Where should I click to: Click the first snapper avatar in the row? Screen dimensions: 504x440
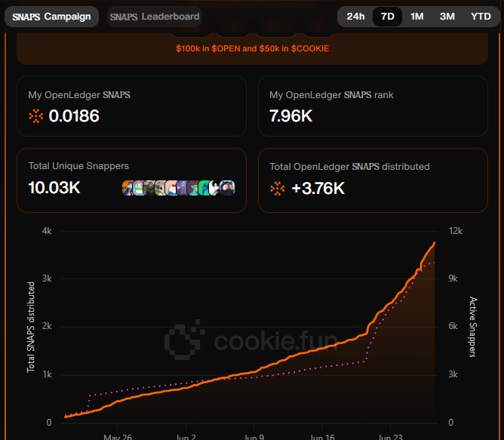click(x=128, y=188)
